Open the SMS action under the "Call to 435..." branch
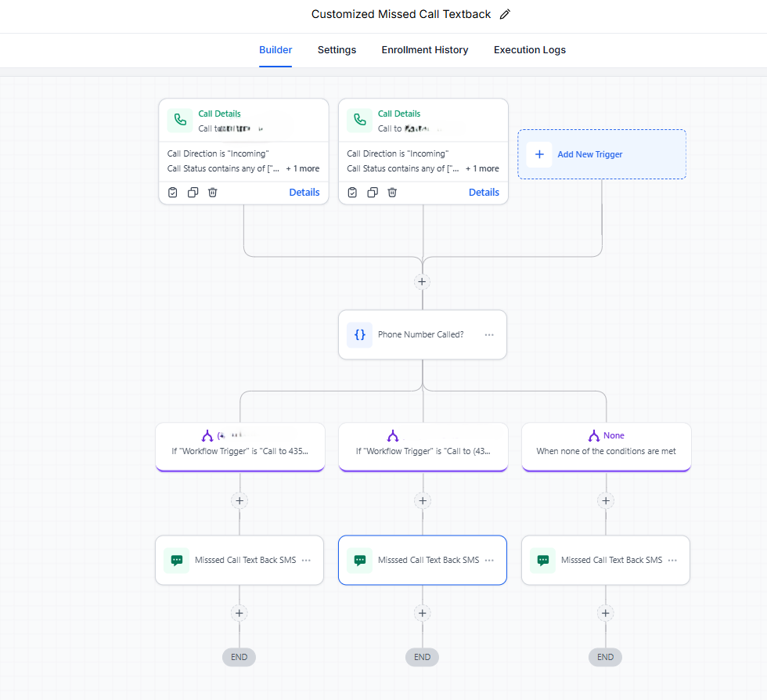 coord(239,560)
